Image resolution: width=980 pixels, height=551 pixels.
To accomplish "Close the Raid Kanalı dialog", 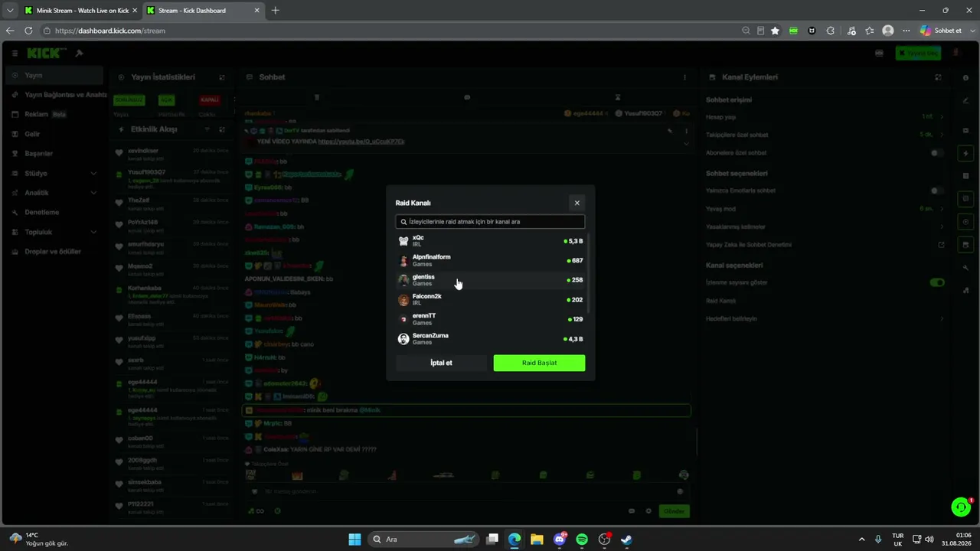I will (x=577, y=203).
